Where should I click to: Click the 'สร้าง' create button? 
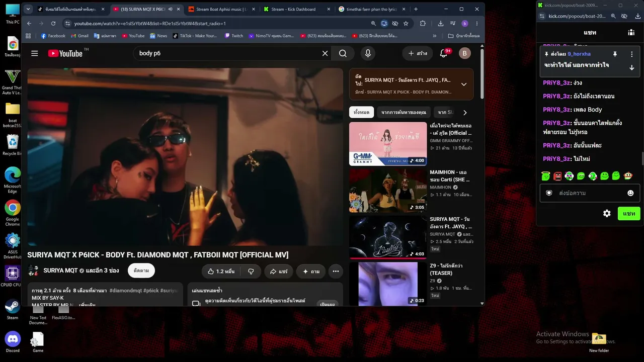[x=418, y=53]
